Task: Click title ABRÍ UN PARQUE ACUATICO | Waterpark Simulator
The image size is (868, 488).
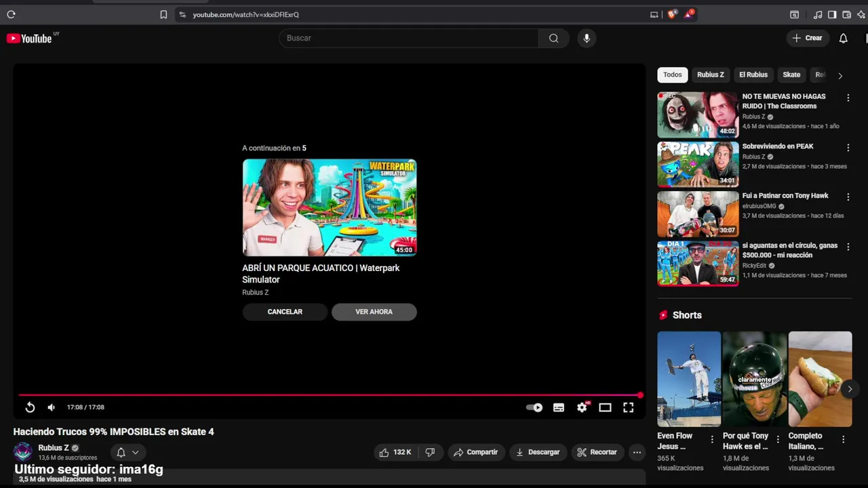Action: 321,274
